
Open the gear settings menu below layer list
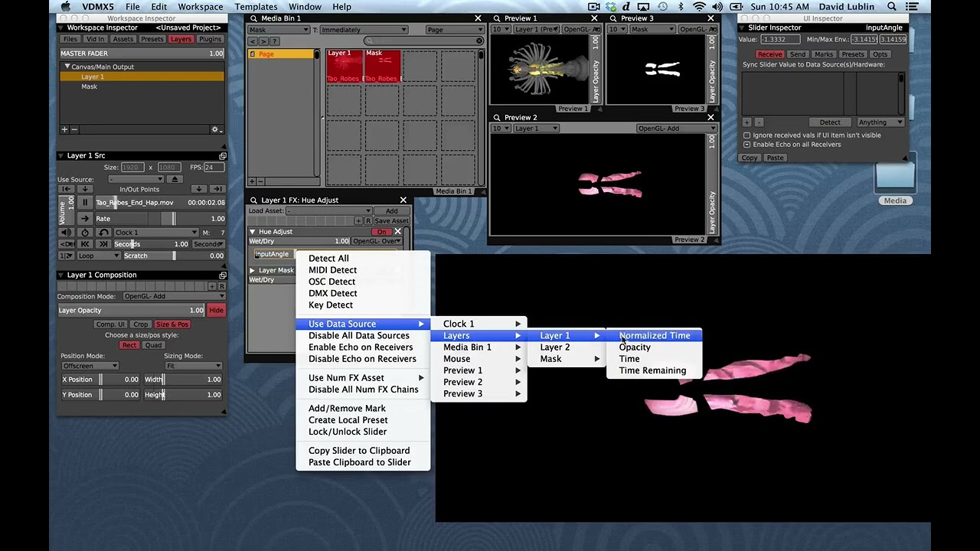coord(216,130)
